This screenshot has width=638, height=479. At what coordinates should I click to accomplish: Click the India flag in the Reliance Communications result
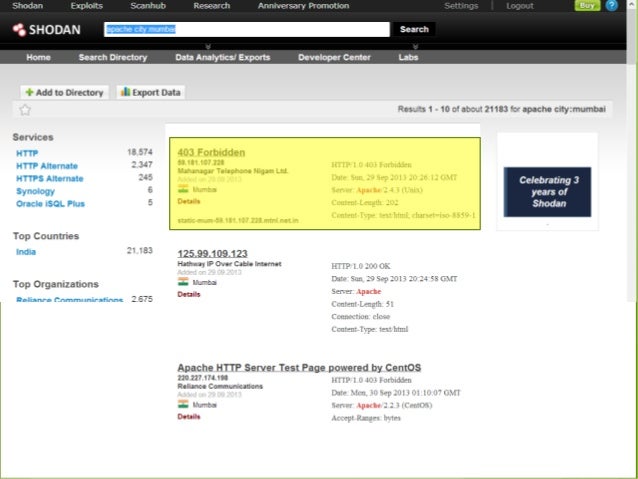click(183, 405)
